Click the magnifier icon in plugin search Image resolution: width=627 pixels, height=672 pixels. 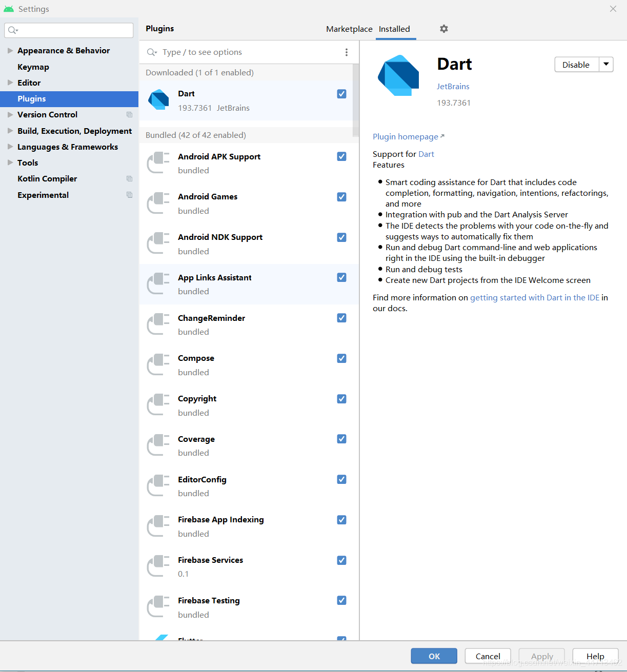point(152,52)
